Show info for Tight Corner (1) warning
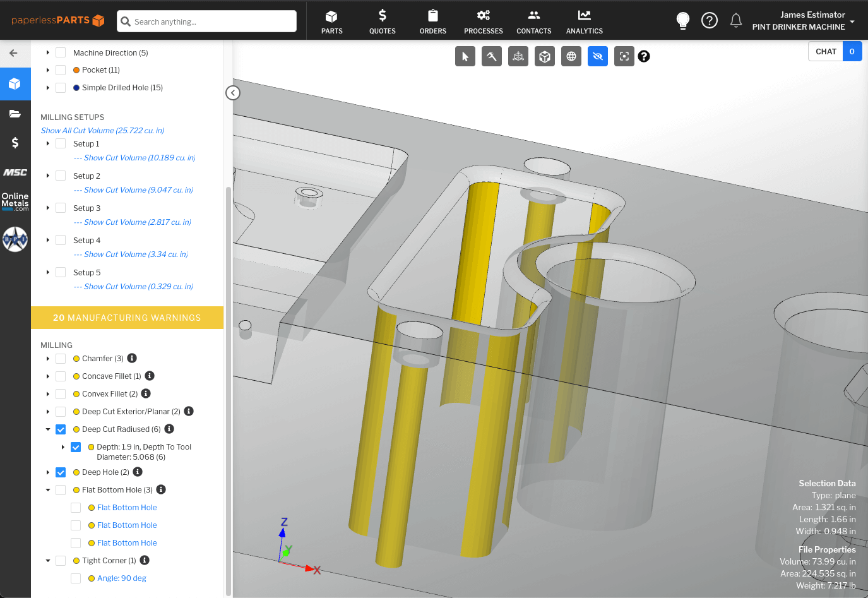This screenshot has width=868, height=598. click(x=145, y=560)
